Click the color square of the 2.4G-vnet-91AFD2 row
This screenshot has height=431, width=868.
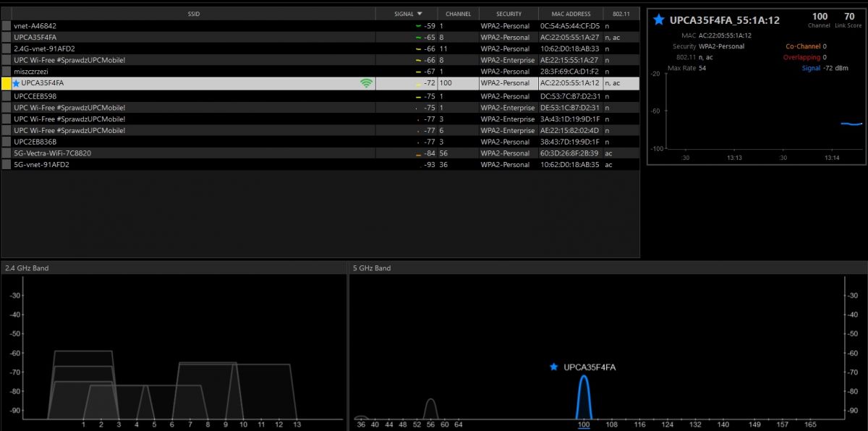tap(7, 48)
